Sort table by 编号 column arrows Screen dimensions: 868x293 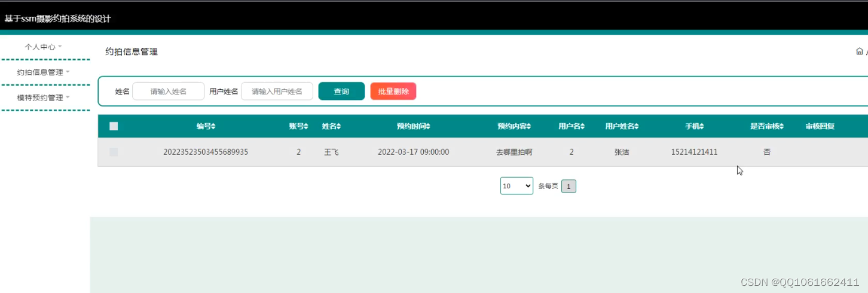click(213, 127)
